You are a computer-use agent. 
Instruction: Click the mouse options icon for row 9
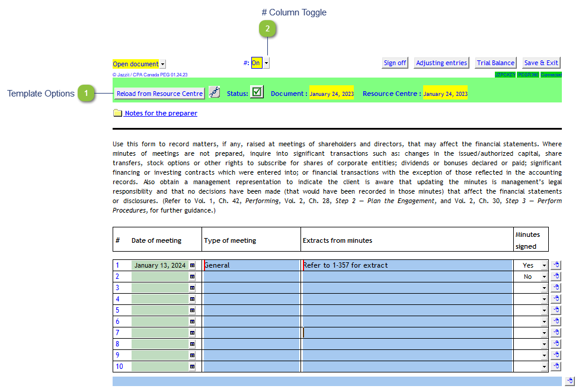(x=556, y=355)
